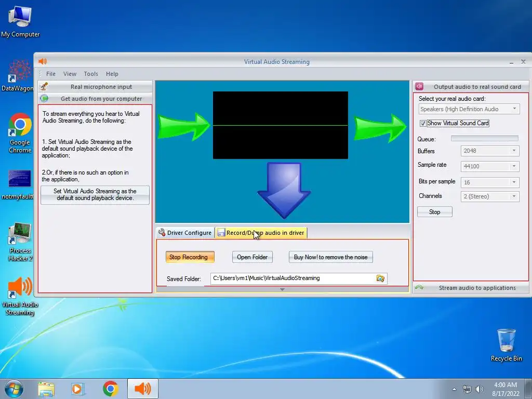Click the volume tray icon
This screenshot has width=532, height=399.
pos(480,389)
